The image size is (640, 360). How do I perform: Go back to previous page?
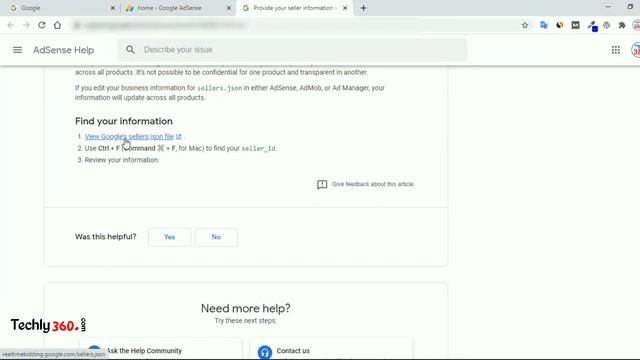11,25
